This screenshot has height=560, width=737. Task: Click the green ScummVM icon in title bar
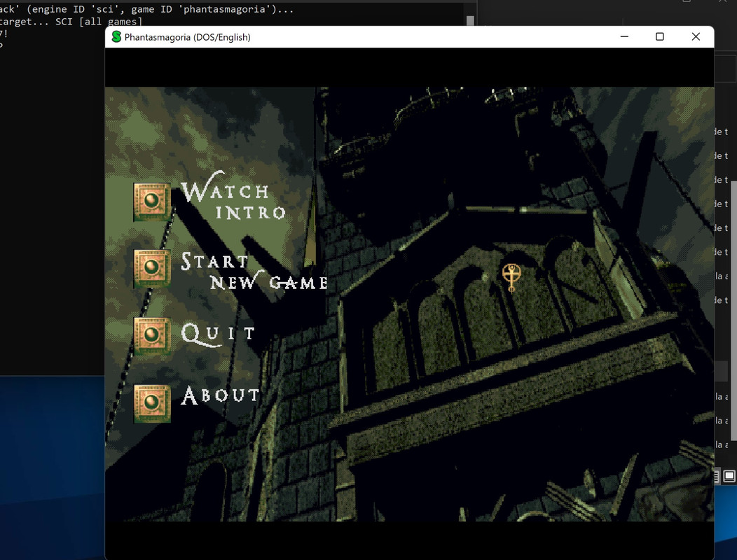[116, 36]
